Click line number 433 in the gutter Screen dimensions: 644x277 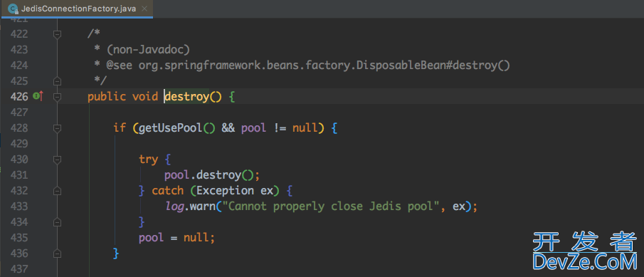tap(19, 207)
